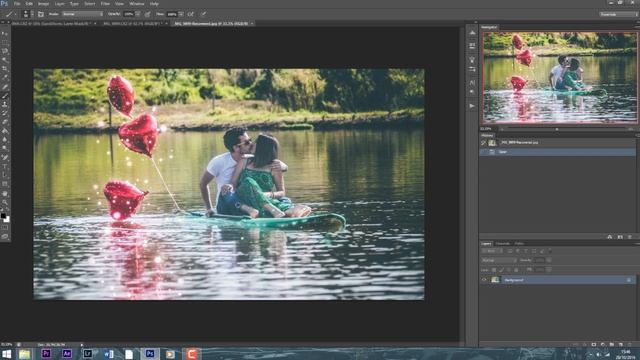Toggle layer filtering switch on
Screen dimensions: 640x360
coord(550,251)
